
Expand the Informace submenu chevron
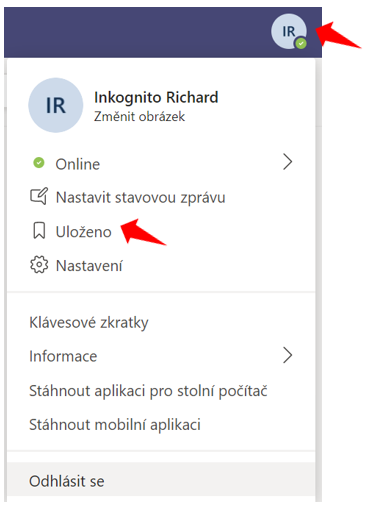point(287,355)
